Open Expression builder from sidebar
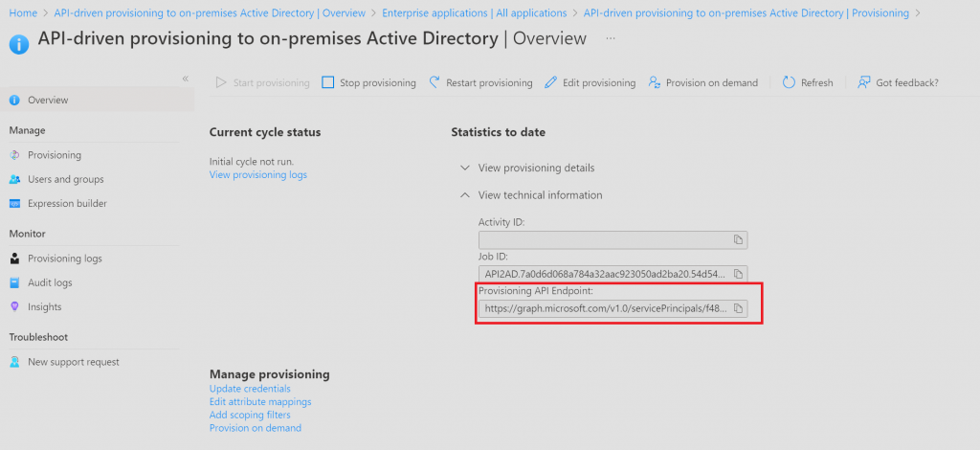 tap(67, 203)
